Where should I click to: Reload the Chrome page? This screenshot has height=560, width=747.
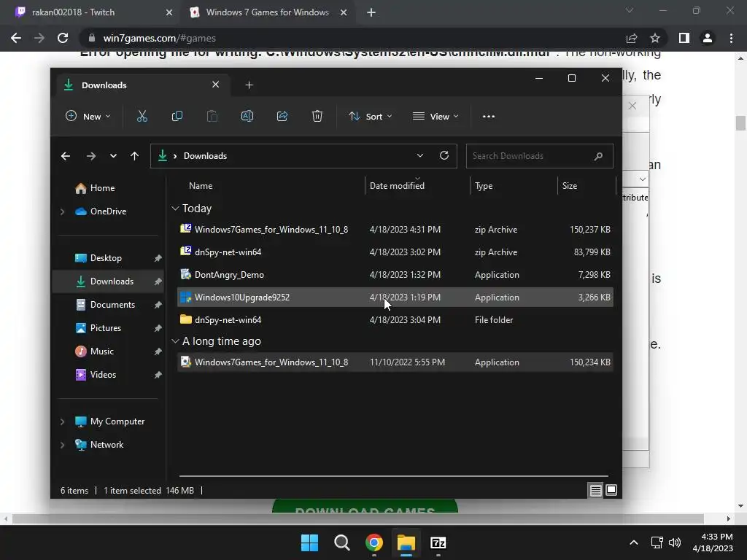63,38
